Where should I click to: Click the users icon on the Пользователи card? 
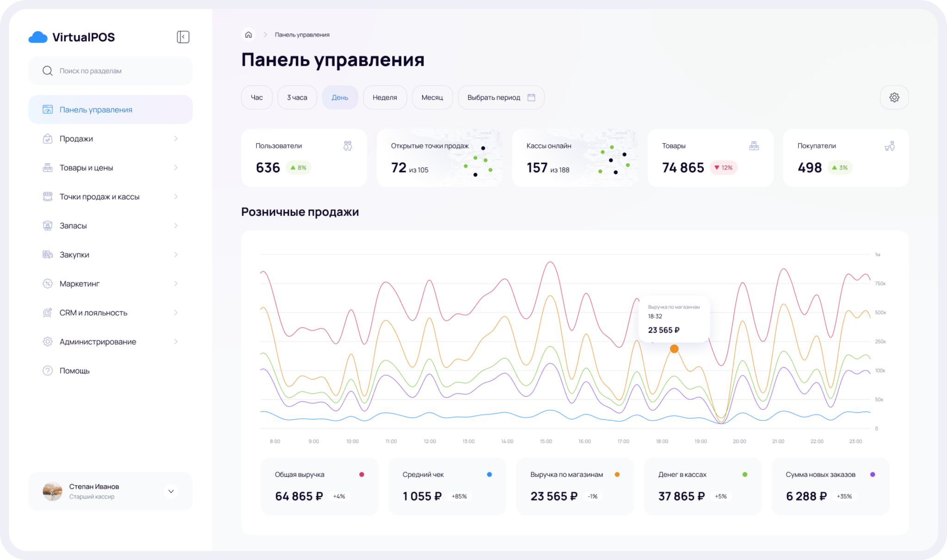(x=348, y=146)
